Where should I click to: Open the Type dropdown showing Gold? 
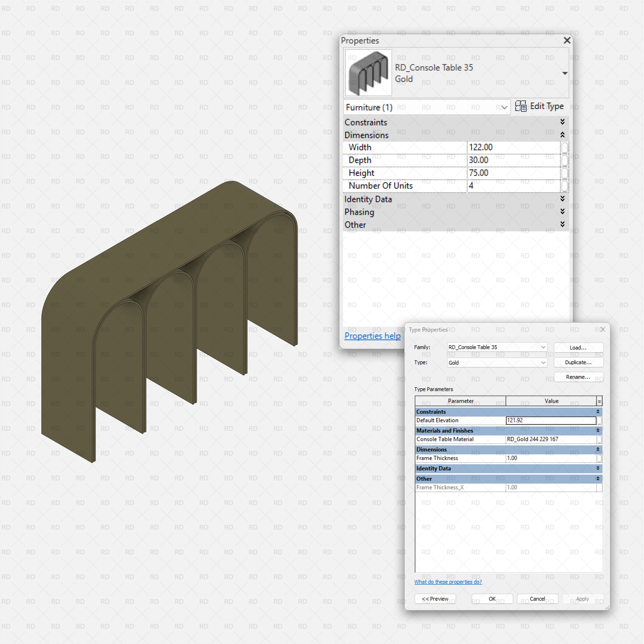pyautogui.click(x=543, y=362)
